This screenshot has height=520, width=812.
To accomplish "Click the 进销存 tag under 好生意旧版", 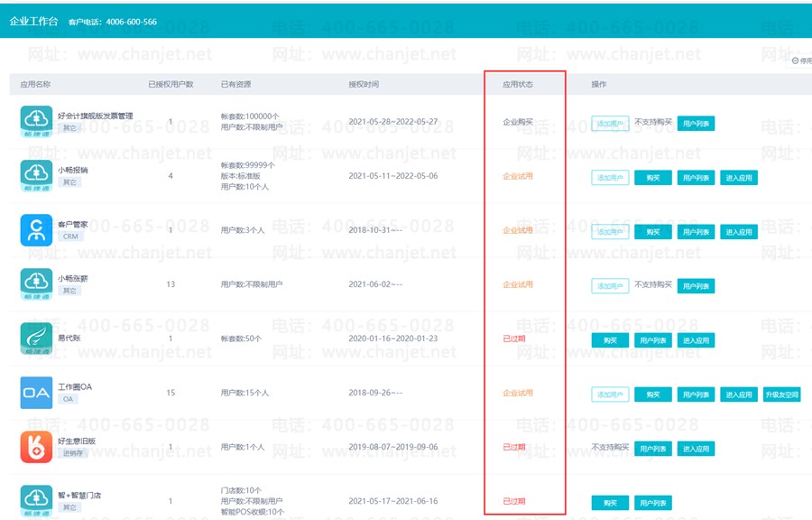I will [72, 453].
